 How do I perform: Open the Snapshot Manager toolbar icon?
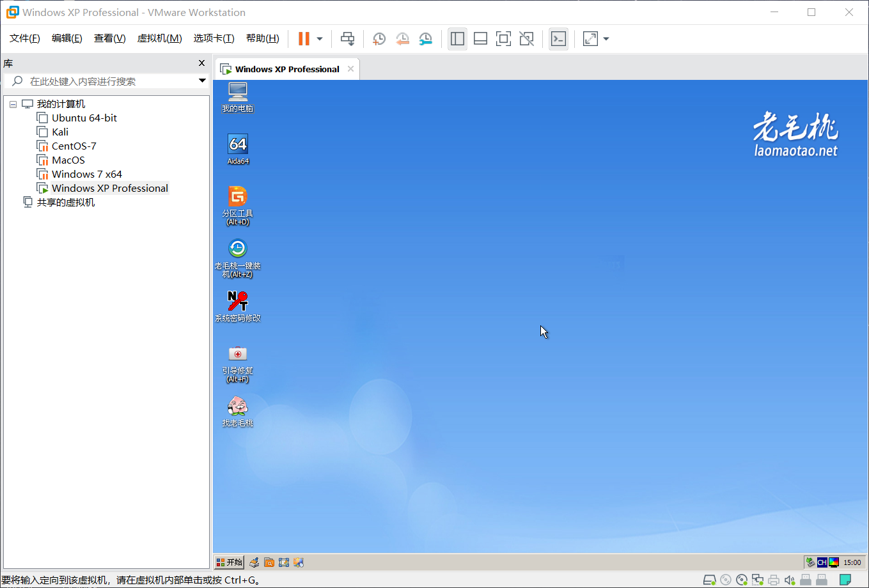click(x=426, y=38)
